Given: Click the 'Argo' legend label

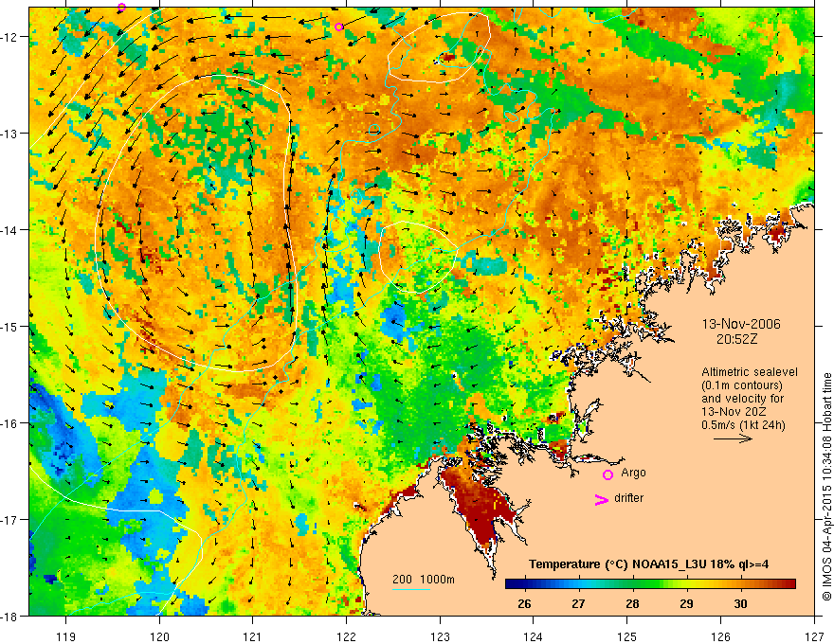Looking at the screenshot, I should click(x=633, y=473).
